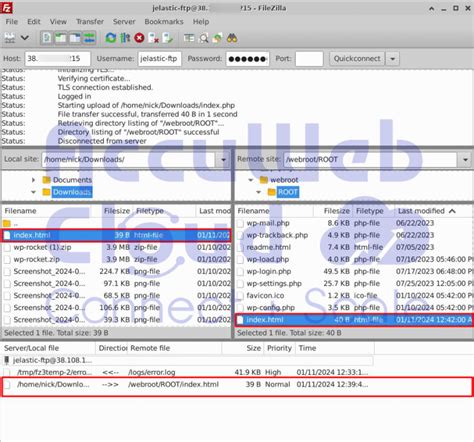Toggle remote directory tree display icon

point(75,38)
